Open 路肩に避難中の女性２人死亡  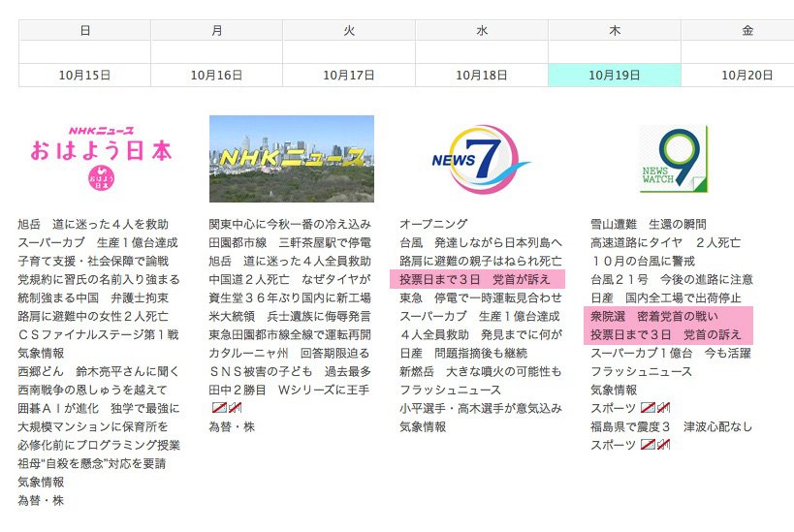93,316
